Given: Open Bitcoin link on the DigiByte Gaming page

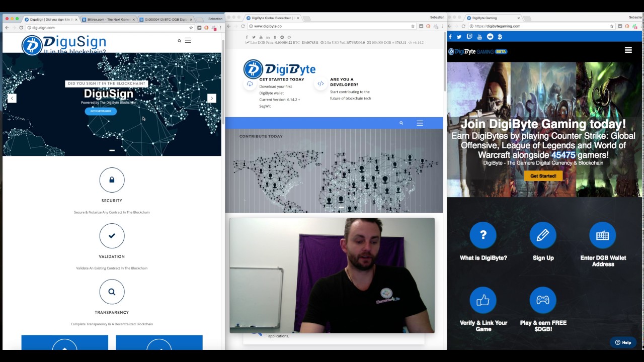Looking at the screenshot, I should pyautogui.click(x=500, y=37).
